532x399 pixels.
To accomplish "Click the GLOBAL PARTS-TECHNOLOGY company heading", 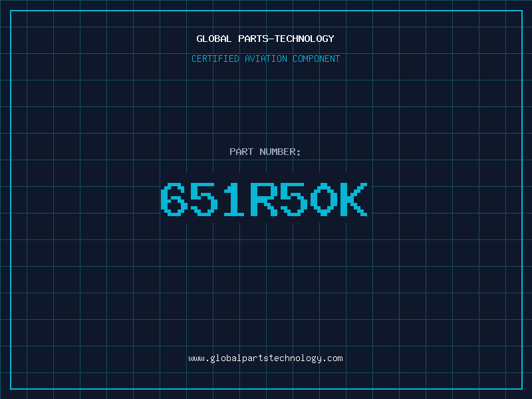I will tap(265, 39).
